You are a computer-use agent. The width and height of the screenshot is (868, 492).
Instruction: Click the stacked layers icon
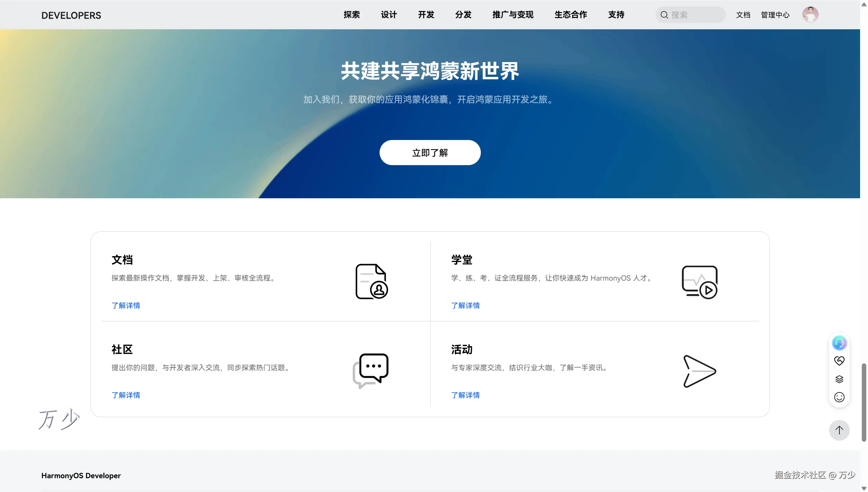(839, 379)
